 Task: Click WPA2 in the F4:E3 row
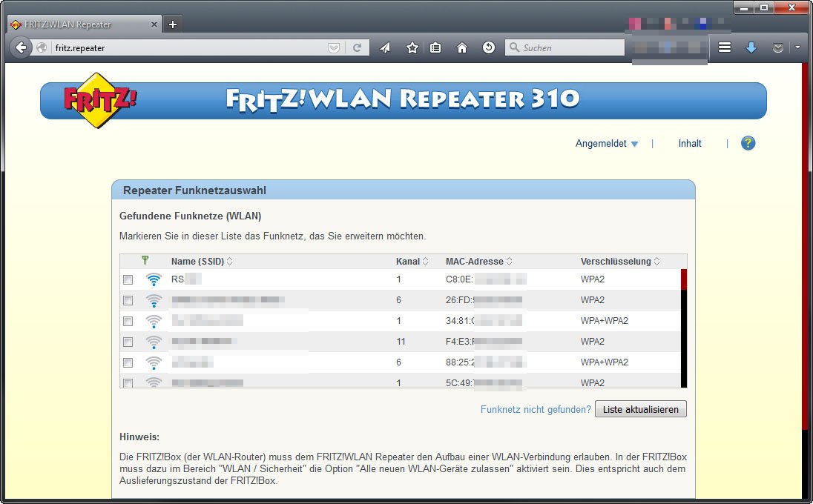pos(593,342)
